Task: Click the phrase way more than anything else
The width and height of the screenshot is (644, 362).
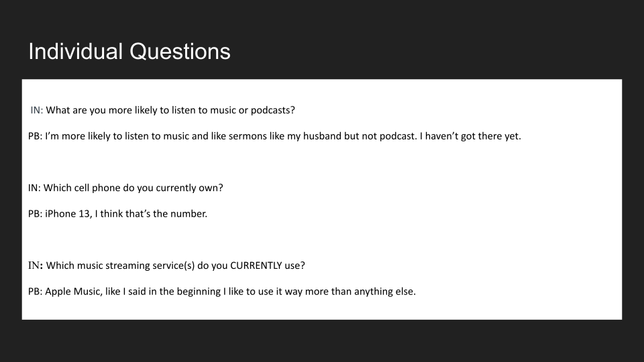Action: [x=356, y=292]
